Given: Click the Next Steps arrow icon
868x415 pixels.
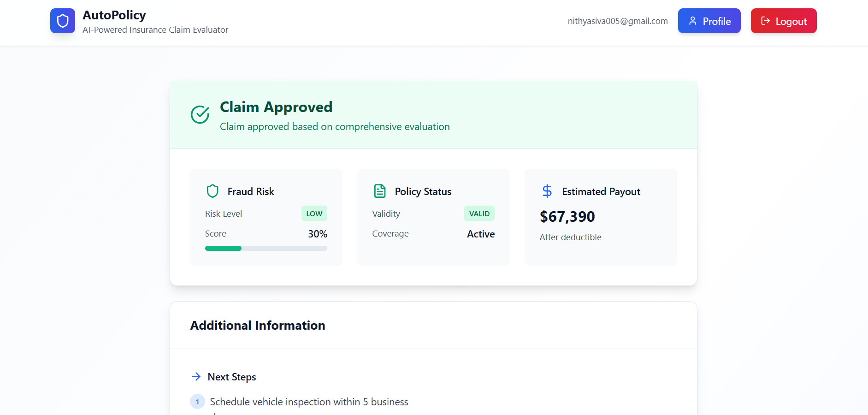Looking at the screenshot, I should (x=196, y=377).
